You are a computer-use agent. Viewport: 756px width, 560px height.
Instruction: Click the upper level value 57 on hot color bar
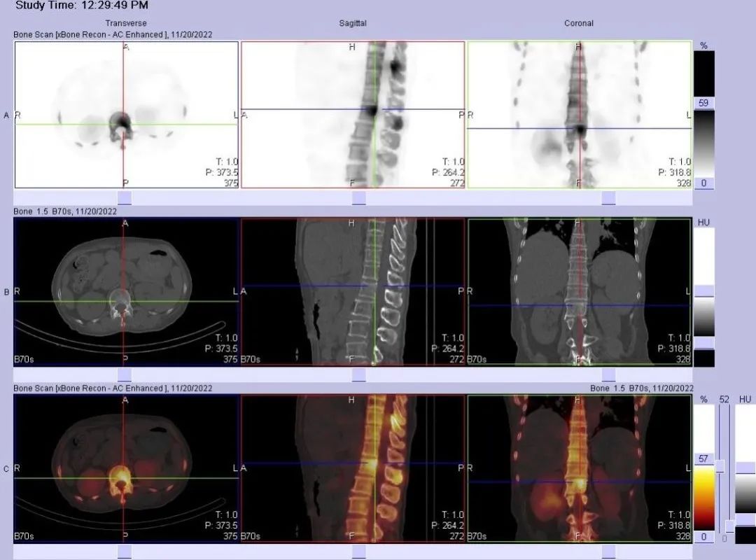(704, 458)
